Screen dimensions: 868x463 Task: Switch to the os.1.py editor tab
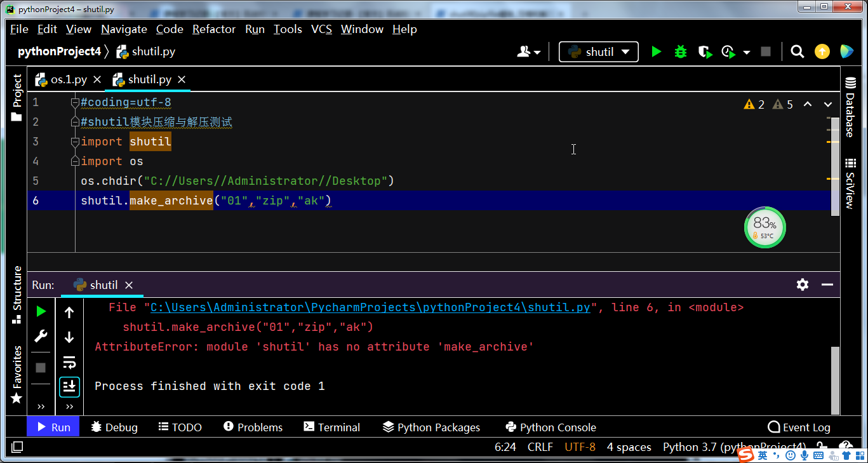click(x=69, y=79)
